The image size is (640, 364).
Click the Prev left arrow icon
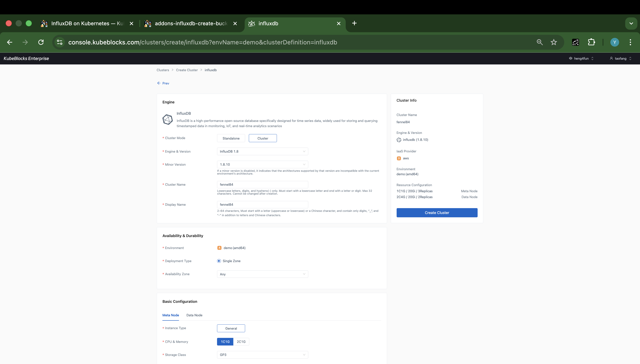point(159,83)
